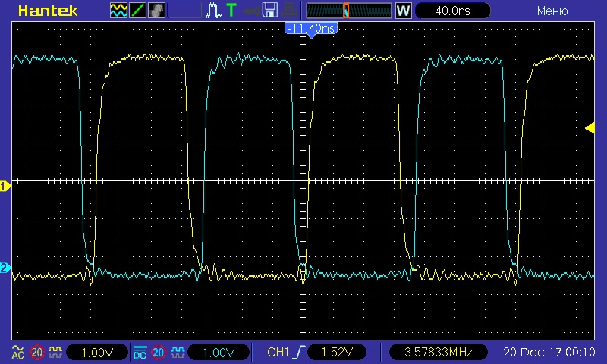Click the 20-Dec-17 00:10 date and time

549,352
